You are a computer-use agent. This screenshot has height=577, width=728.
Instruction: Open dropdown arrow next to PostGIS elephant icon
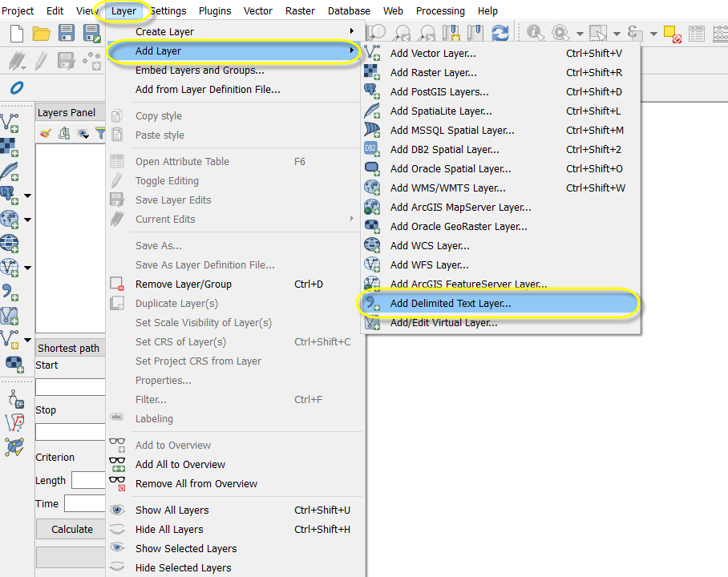point(28,196)
